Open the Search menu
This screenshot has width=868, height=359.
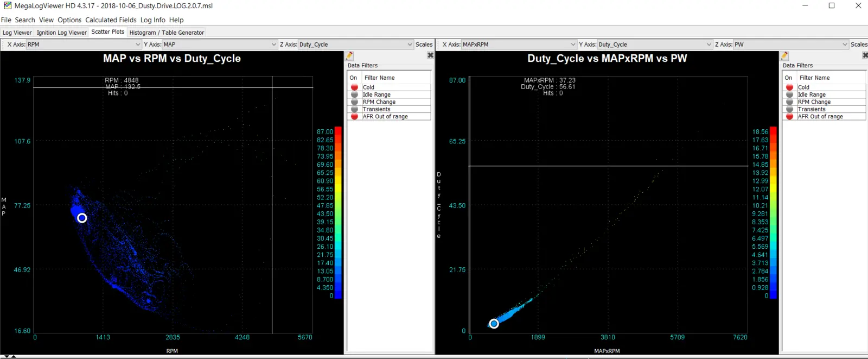(x=25, y=20)
